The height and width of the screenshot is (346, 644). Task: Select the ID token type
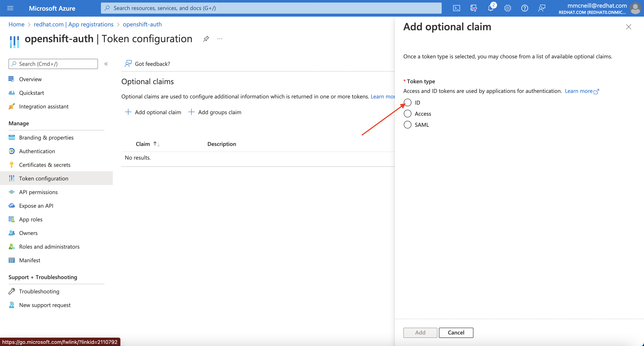click(407, 102)
